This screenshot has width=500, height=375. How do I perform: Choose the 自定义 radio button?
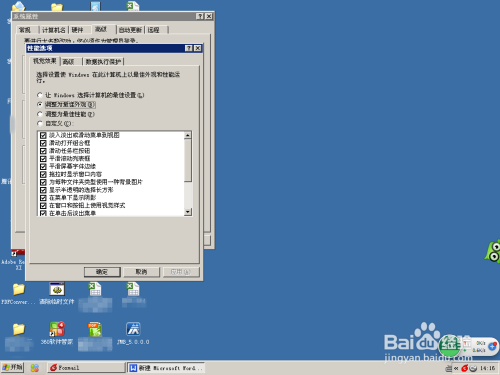click(x=40, y=123)
